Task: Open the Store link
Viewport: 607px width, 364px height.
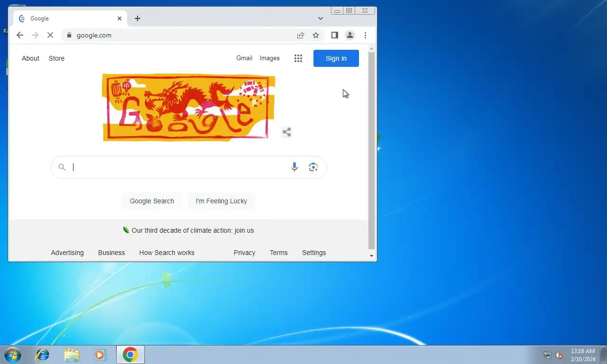Action: [x=56, y=58]
